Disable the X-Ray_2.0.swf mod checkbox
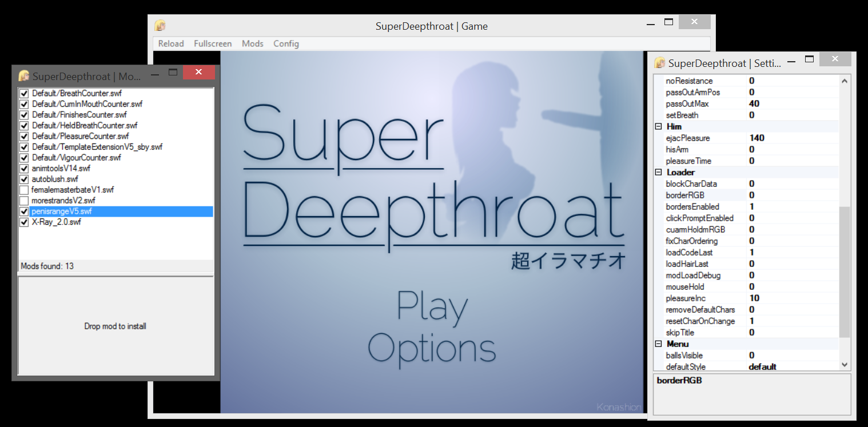 [24, 222]
